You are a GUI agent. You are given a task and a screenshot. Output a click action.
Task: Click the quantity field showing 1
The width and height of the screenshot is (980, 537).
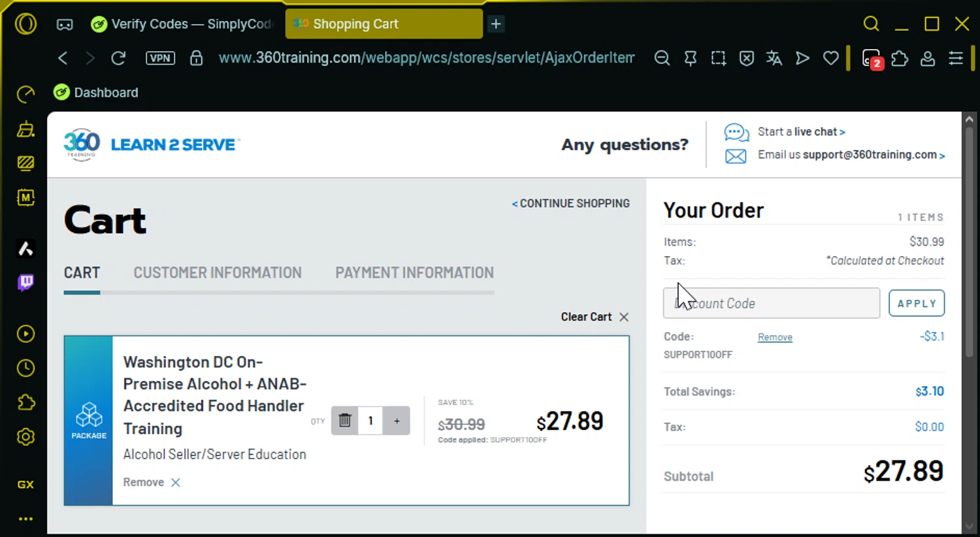click(370, 421)
